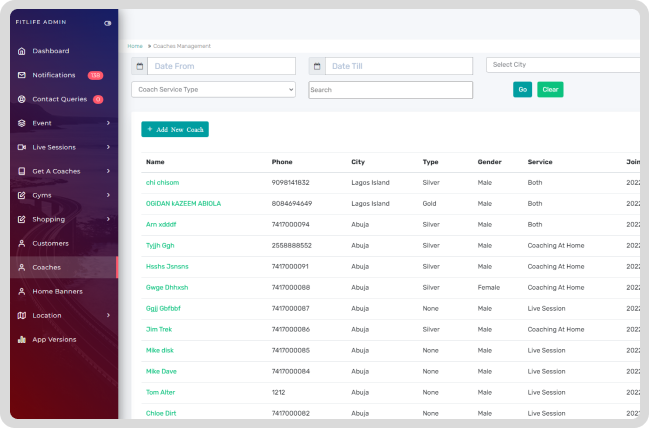
Task: Select Home Banners menu item
Action: coord(58,291)
